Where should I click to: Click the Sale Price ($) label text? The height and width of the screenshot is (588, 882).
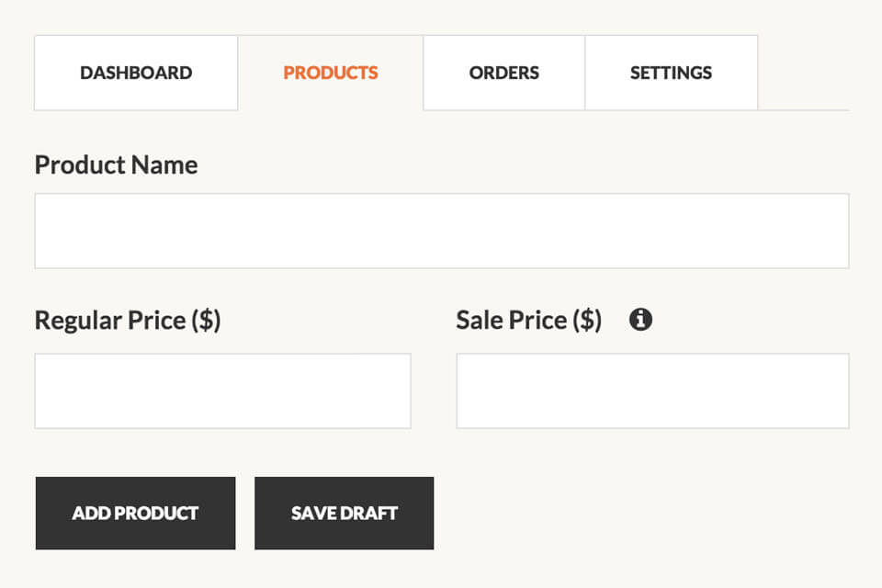point(528,321)
